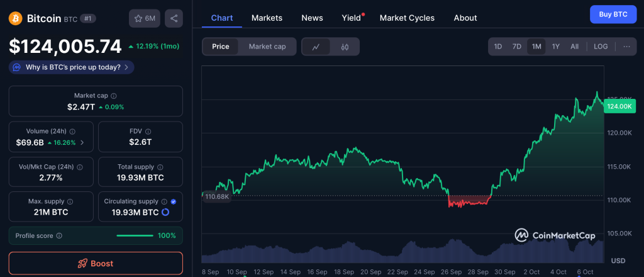Click the star watchlist button
Image resolution: width=644 pixels, height=277 pixels.
click(x=144, y=18)
